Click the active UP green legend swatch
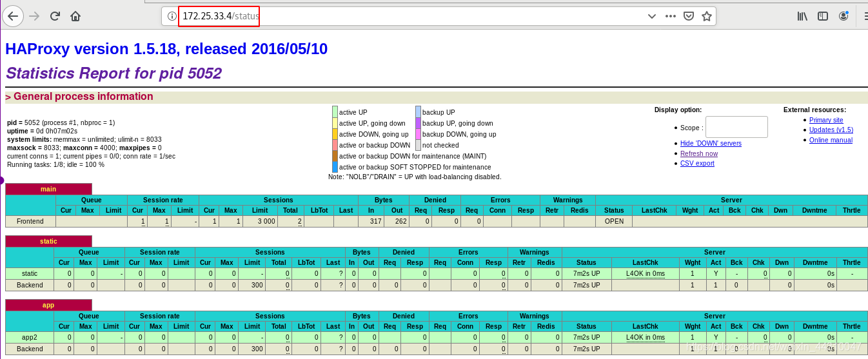 coord(335,112)
